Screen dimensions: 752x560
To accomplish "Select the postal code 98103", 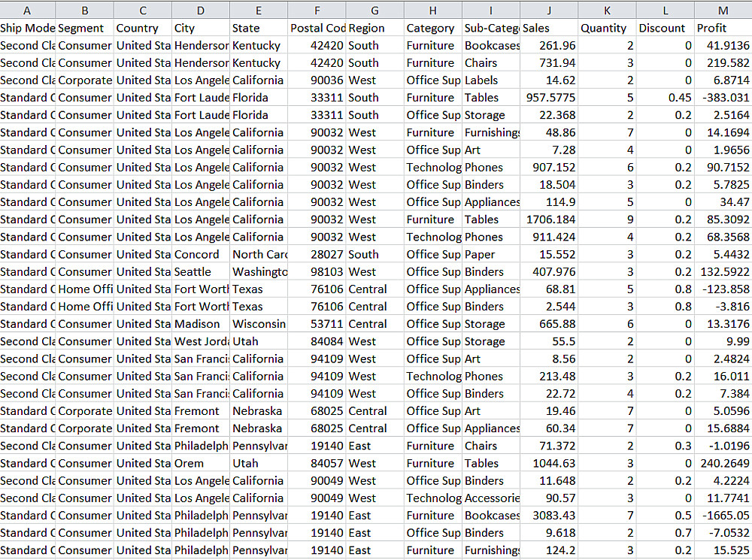I will pos(317,272).
